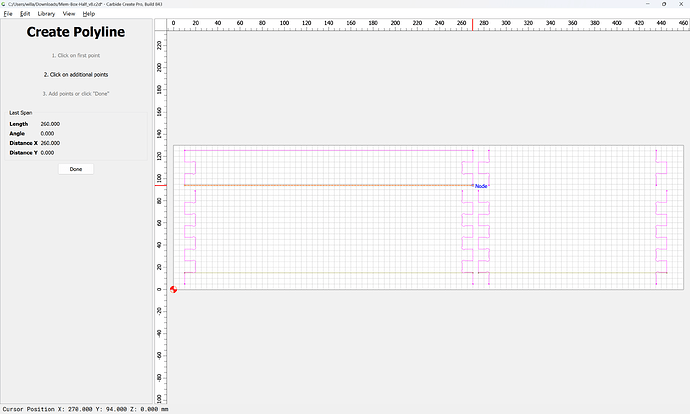This screenshot has height=414, width=690.
Task: Click the snapped Node point on canvas
Action: pyautogui.click(x=473, y=185)
